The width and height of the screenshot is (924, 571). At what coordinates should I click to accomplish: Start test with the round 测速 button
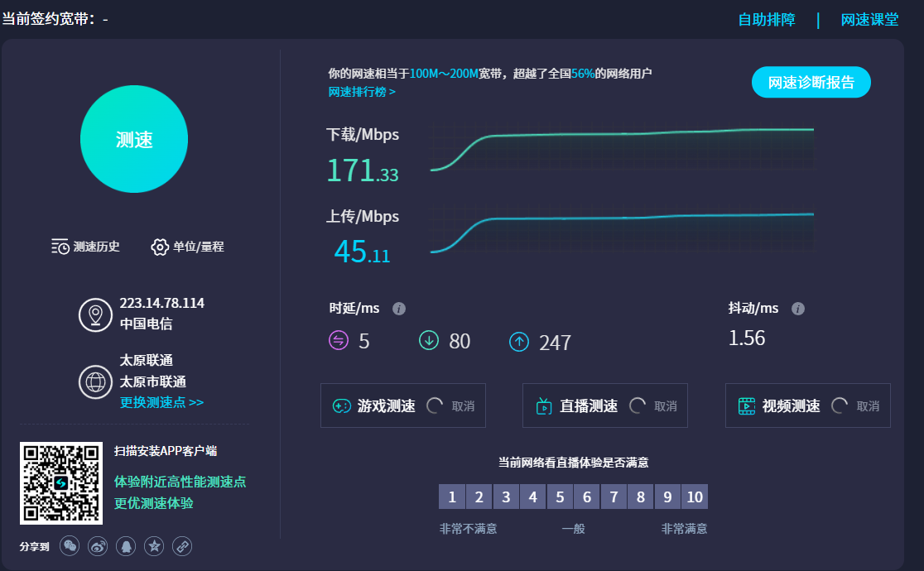tap(134, 139)
